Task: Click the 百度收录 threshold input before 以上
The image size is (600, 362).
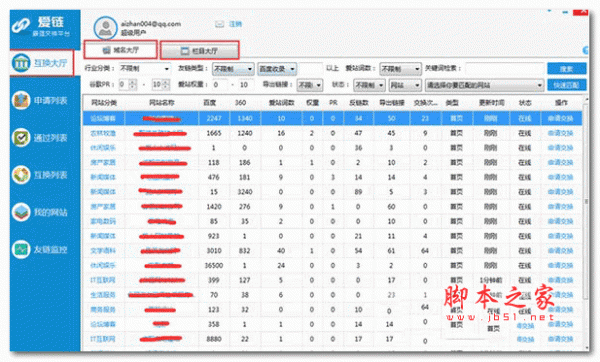Action: pos(310,69)
